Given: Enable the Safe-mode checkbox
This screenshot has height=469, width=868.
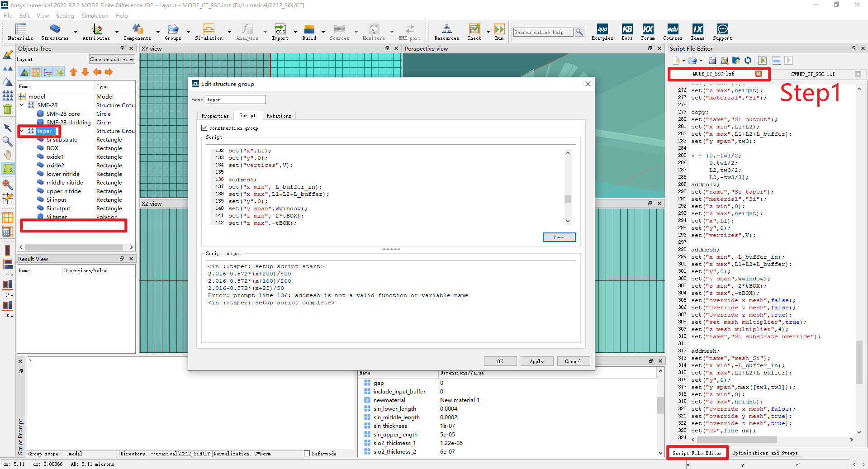Looking at the screenshot, I should [307, 454].
